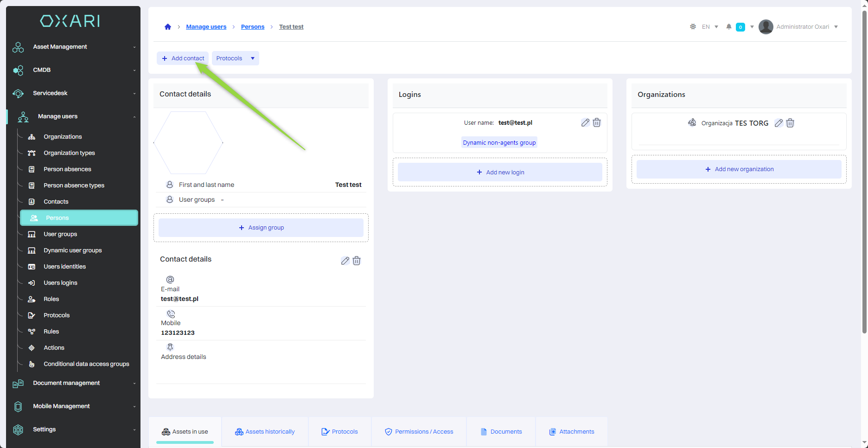This screenshot has width=868, height=448.
Task: Delete the TES TORG organization entry
Action: (790, 123)
